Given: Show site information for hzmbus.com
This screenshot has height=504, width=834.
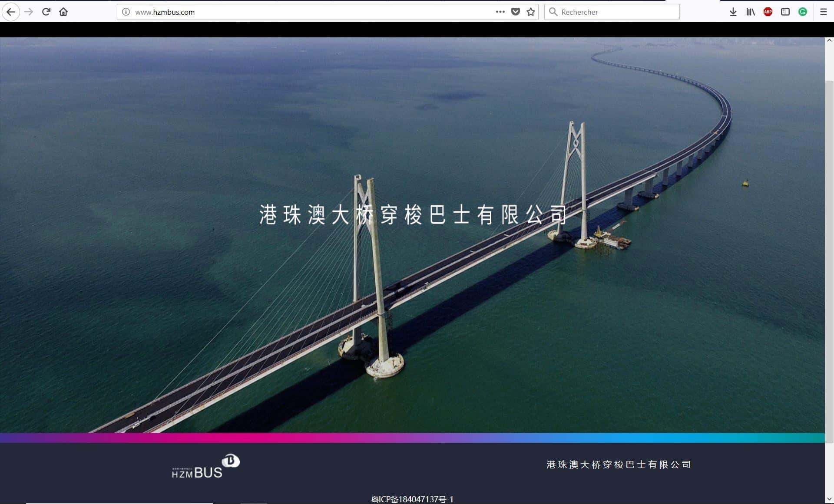Looking at the screenshot, I should 126,12.
